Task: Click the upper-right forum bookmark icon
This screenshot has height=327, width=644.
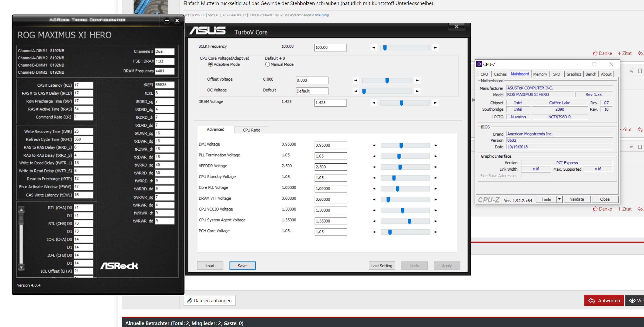Action: pyautogui.click(x=640, y=71)
